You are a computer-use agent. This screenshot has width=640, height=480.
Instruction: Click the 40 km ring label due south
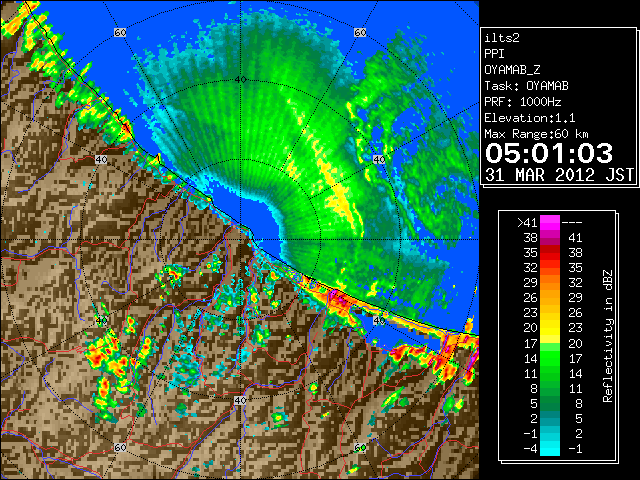(240, 400)
